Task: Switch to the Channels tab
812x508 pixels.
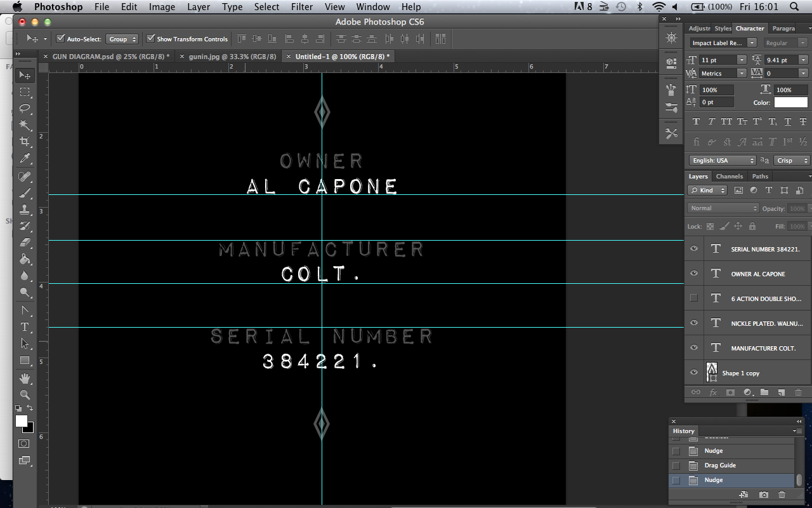Action: [x=729, y=177]
